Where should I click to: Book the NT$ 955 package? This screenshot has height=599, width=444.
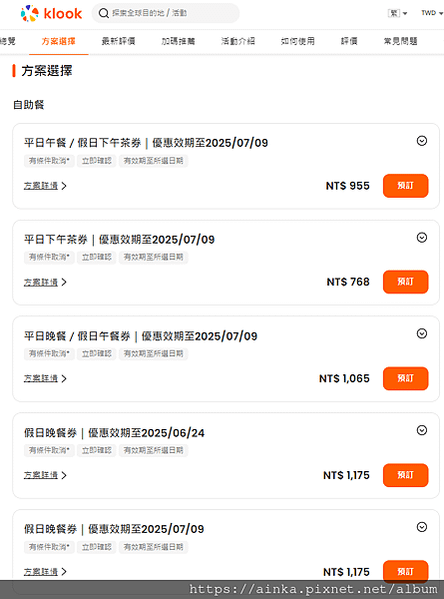pyautogui.click(x=405, y=186)
